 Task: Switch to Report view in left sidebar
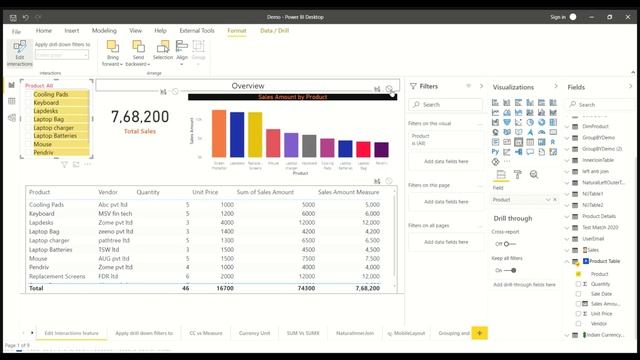11,85
